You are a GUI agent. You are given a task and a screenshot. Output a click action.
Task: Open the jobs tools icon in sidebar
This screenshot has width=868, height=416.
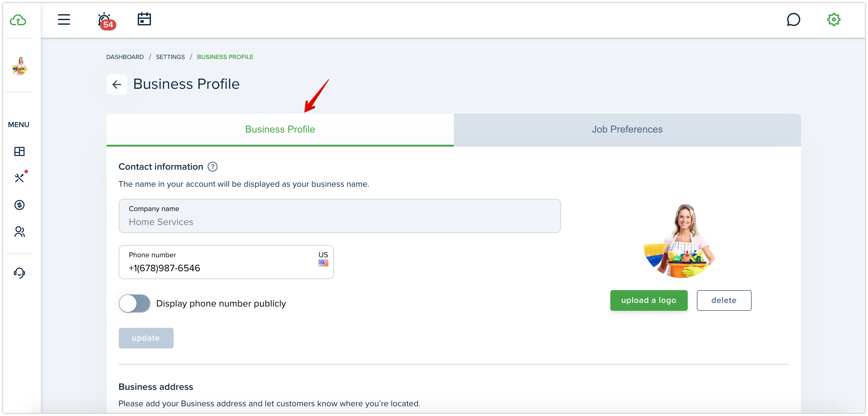(19, 177)
